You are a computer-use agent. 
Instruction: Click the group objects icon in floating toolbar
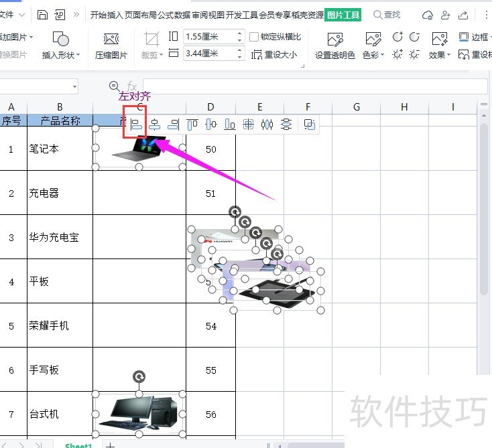point(309,124)
